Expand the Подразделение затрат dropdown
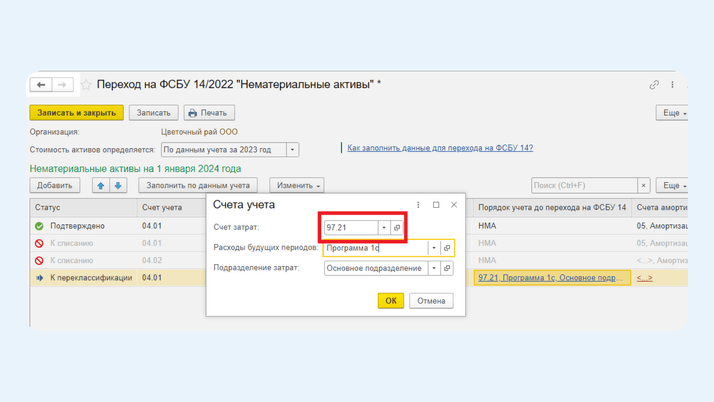Image resolution: width=714 pixels, height=402 pixels. (434, 268)
